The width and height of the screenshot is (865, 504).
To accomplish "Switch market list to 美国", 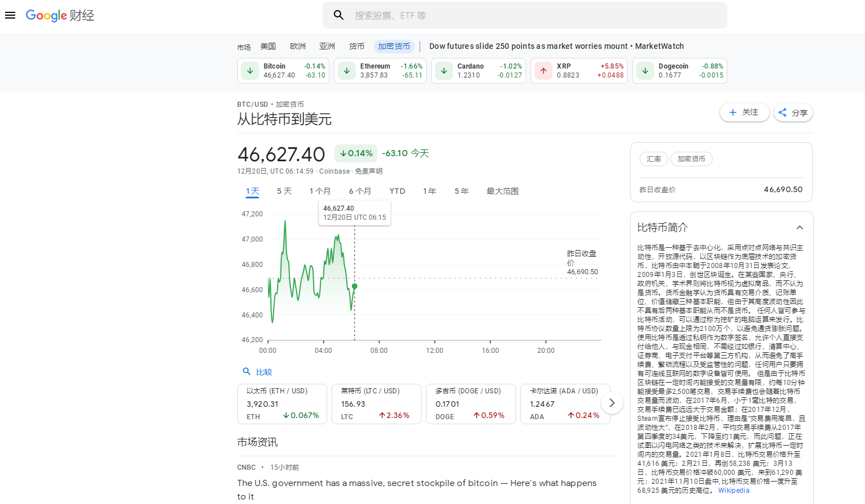I will (x=268, y=46).
